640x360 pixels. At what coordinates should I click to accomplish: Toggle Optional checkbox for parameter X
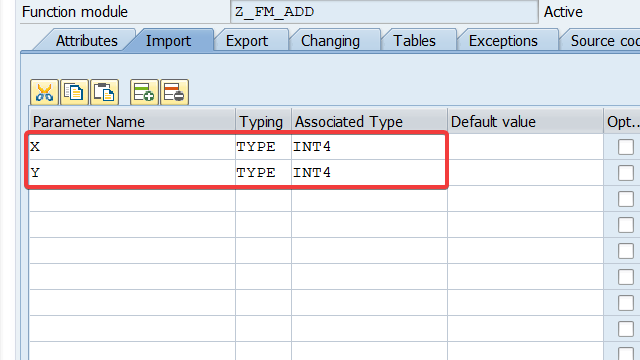pos(626,147)
